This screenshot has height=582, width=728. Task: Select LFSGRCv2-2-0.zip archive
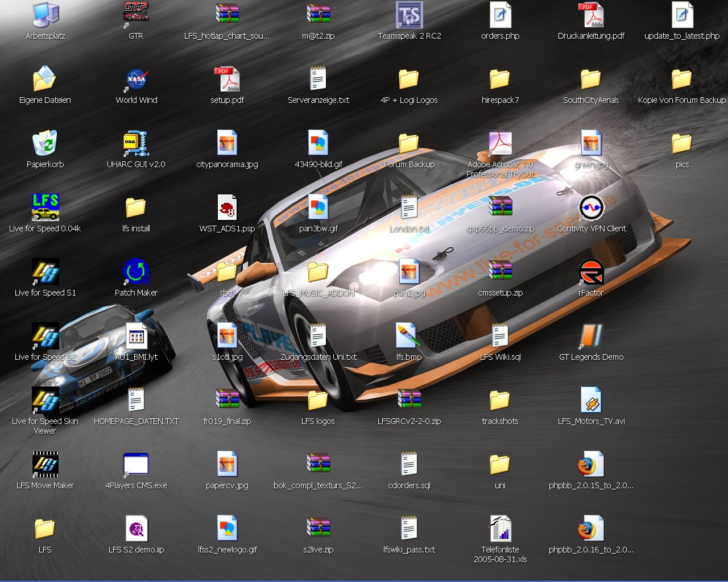pos(409,401)
